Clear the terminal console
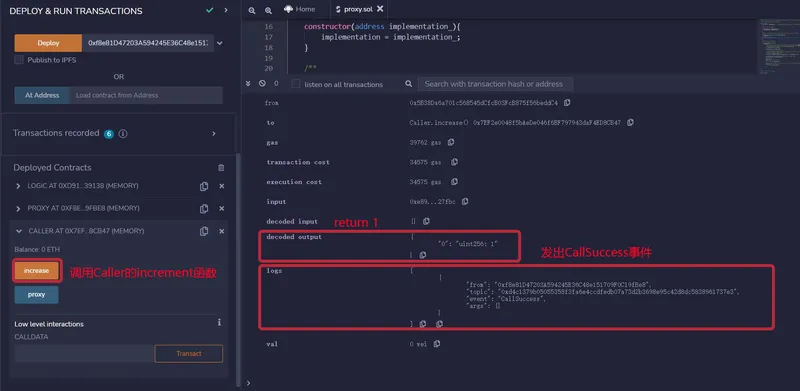Screen dimensions: 800x391 [x=262, y=84]
